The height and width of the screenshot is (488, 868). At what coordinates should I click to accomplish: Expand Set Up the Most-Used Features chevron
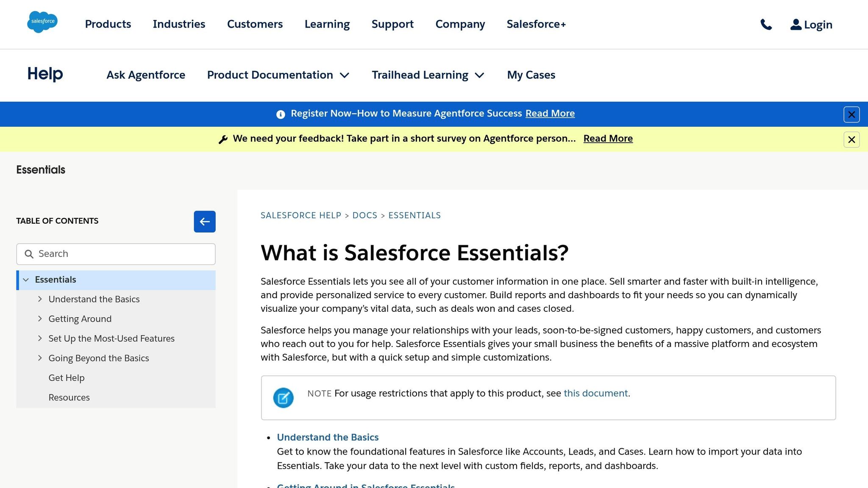coord(40,338)
